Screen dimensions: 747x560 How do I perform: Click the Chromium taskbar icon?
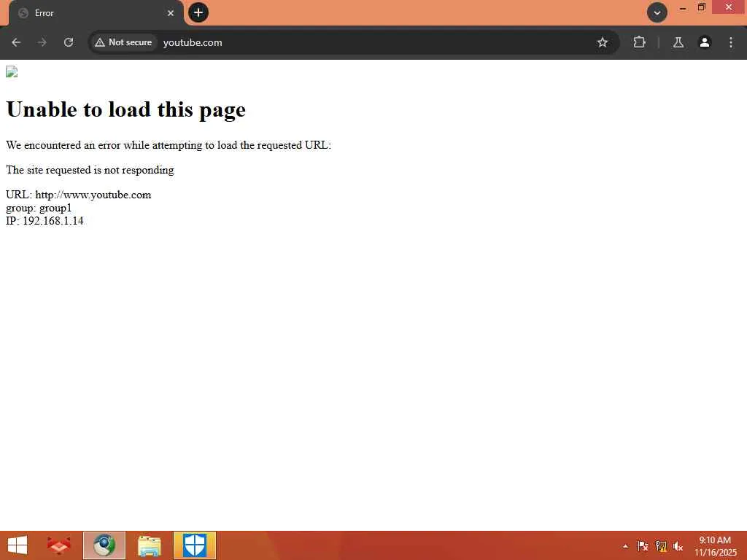click(x=104, y=545)
